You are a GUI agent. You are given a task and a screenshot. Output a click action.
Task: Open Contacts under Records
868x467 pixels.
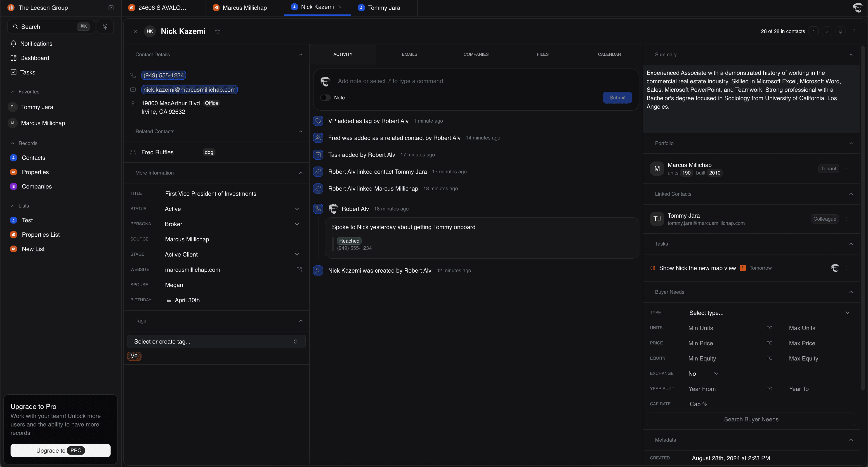point(33,157)
